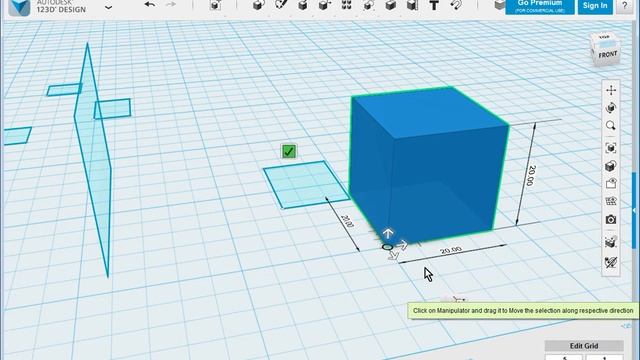Toggle the bottom navigation bar icon
The width and height of the screenshot is (640, 360).
tap(611, 262)
